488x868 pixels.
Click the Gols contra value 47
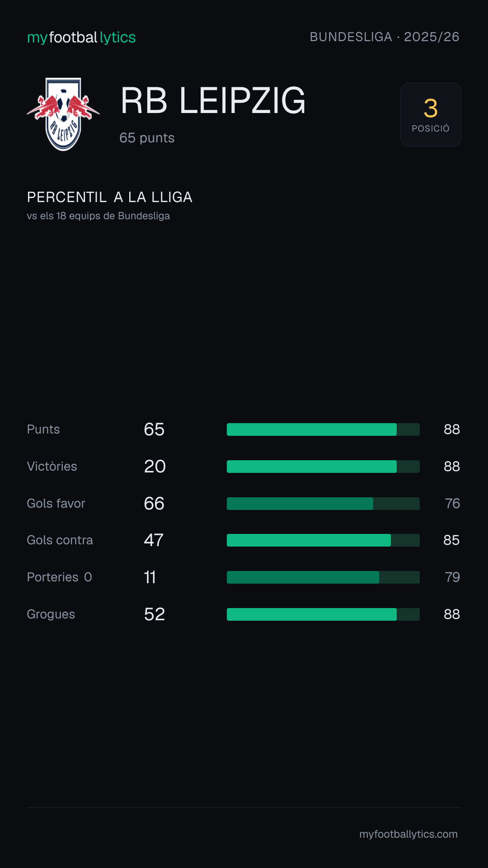pyautogui.click(x=154, y=540)
